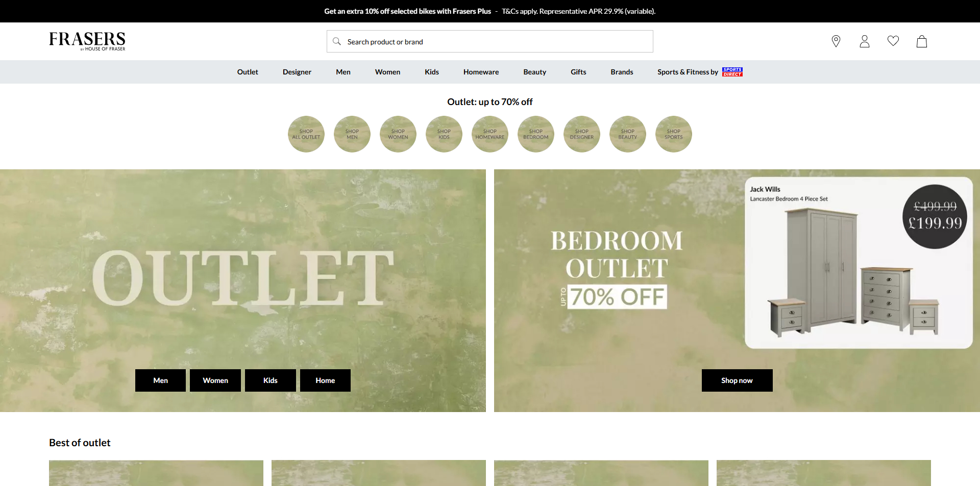The height and width of the screenshot is (486, 980).
Task: Focus the Search product or brand field
Action: pyautogui.click(x=490, y=41)
